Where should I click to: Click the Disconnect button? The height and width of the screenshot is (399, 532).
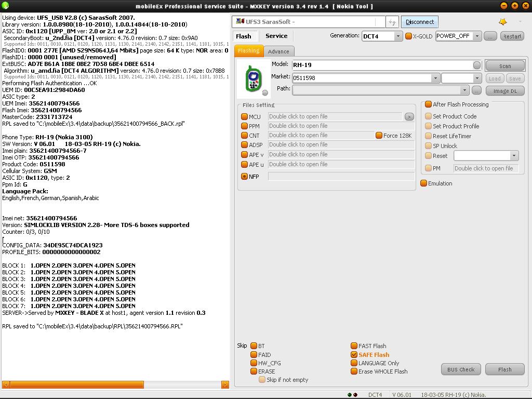pyautogui.click(x=420, y=22)
